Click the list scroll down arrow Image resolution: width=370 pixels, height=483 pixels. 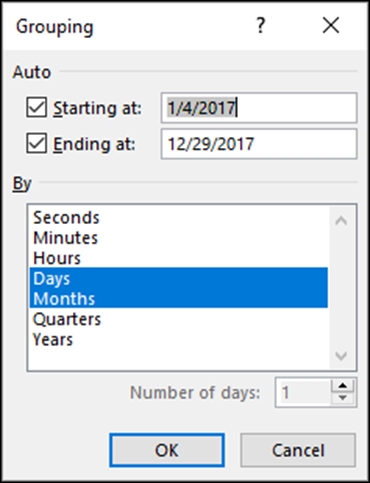(341, 356)
